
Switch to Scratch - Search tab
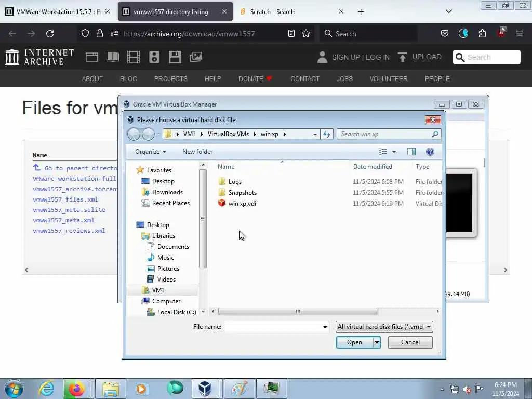click(x=292, y=12)
